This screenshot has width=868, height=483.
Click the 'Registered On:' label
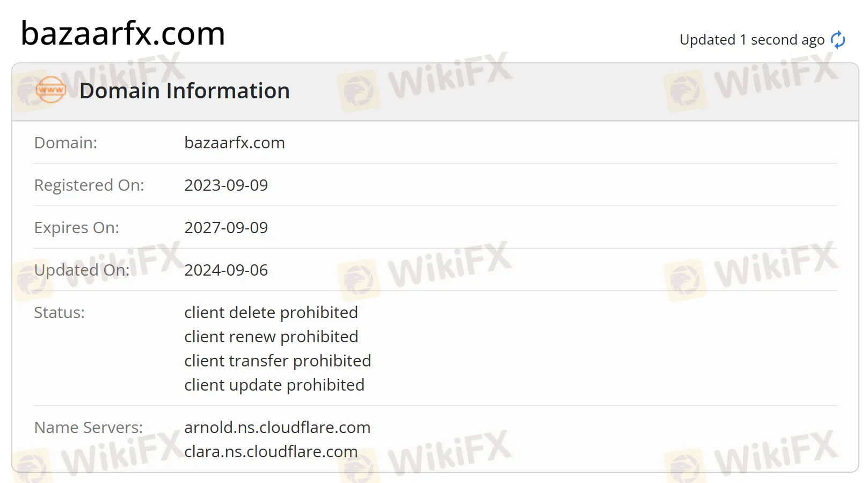89,185
